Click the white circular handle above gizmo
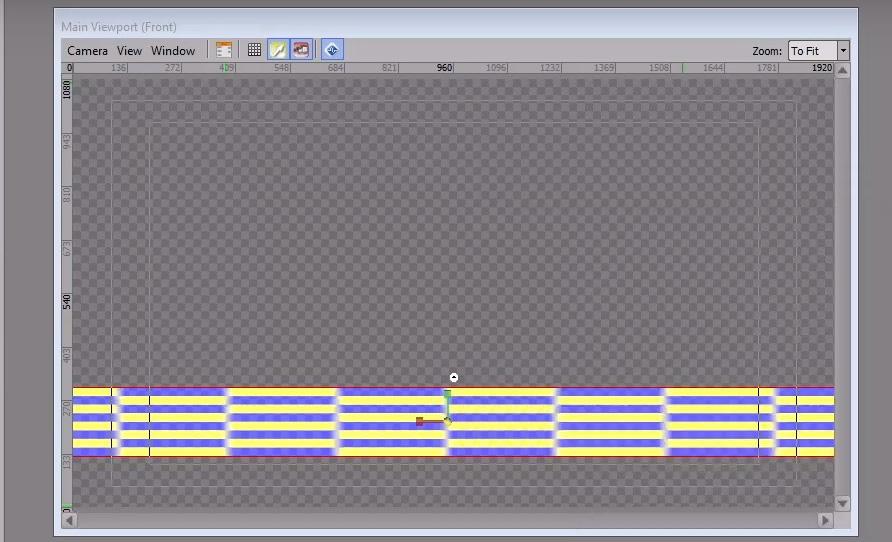The width and height of the screenshot is (892, 542). [454, 378]
